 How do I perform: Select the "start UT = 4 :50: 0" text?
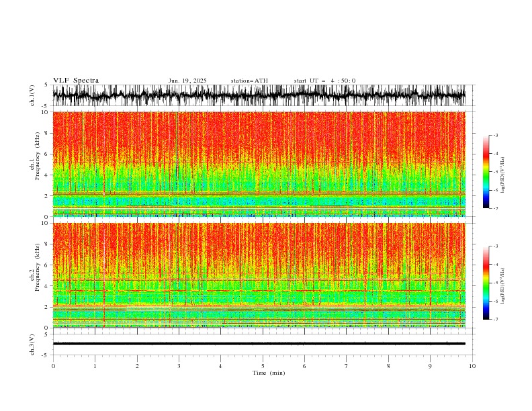[x=324, y=81]
